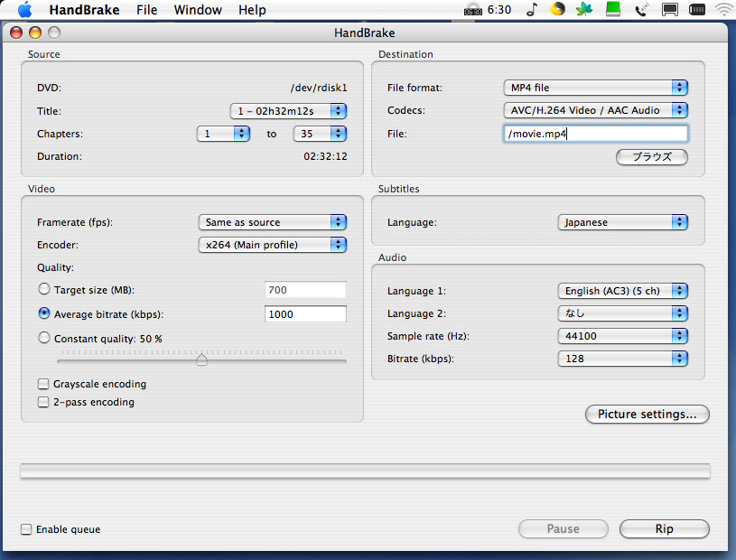Select the Target size (MB) radio button
The width and height of the screenshot is (736, 560).
pos(44,290)
